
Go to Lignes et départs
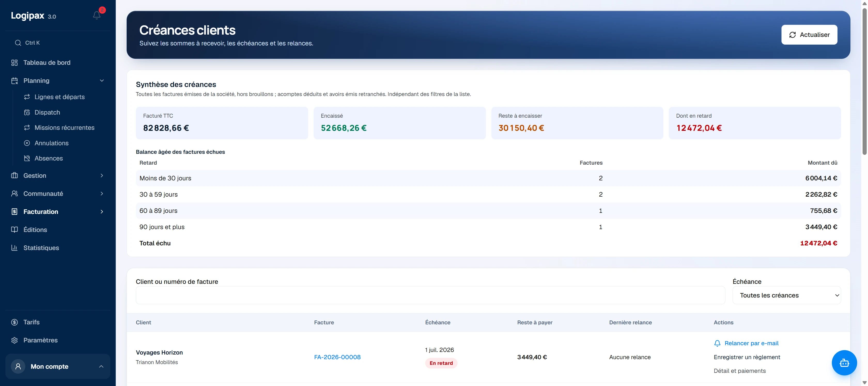[60, 97]
